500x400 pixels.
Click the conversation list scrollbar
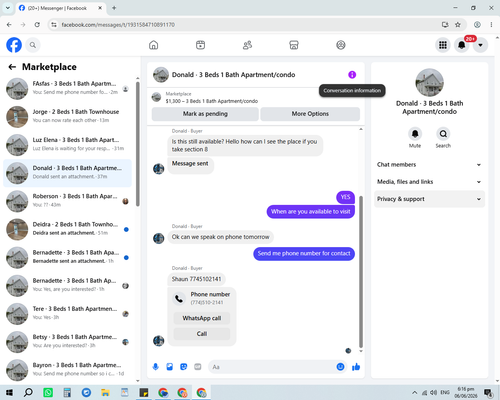(138, 143)
